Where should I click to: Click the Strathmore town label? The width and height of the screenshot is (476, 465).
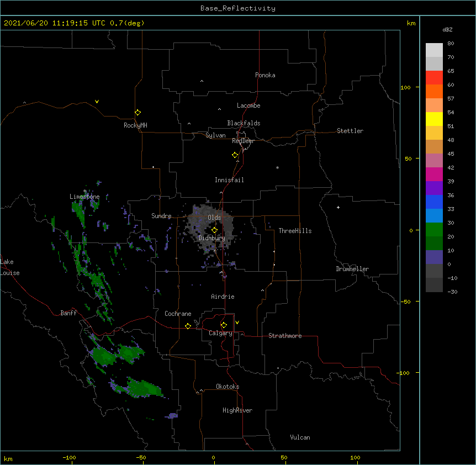[x=285, y=336]
